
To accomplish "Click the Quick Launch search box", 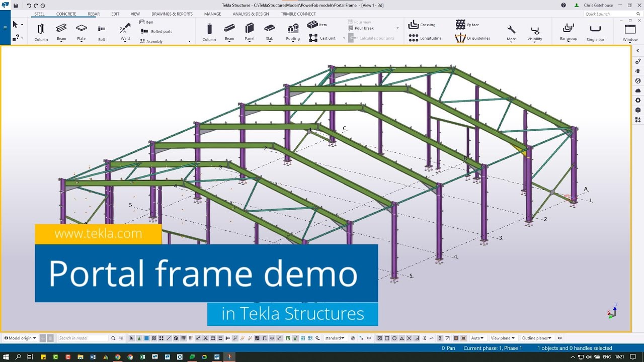I will (x=611, y=14).
